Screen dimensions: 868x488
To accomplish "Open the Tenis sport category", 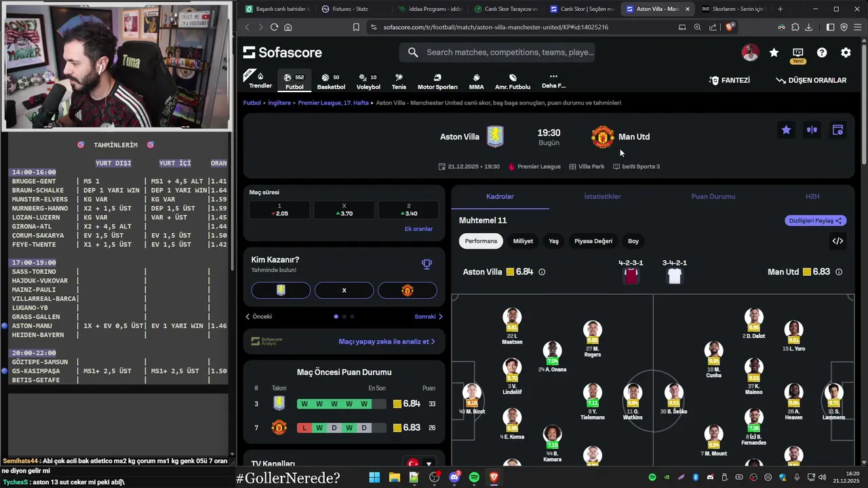I will point(399,81).
